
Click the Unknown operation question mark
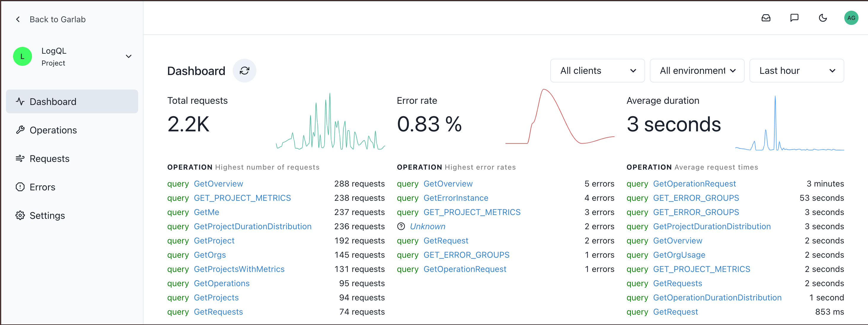[x=401, y=226]
